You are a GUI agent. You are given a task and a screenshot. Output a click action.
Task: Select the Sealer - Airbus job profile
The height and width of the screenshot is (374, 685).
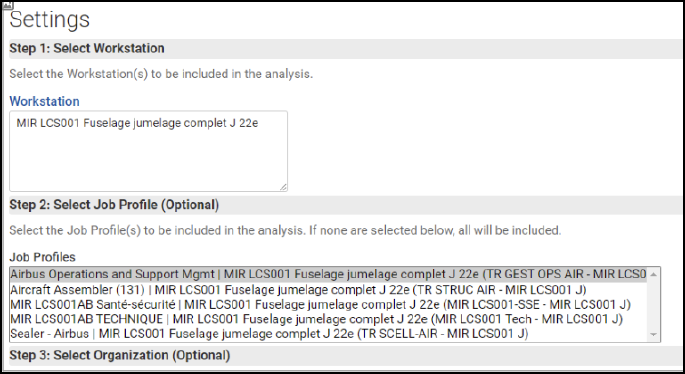pyautogui.click(x=328, y=334)
